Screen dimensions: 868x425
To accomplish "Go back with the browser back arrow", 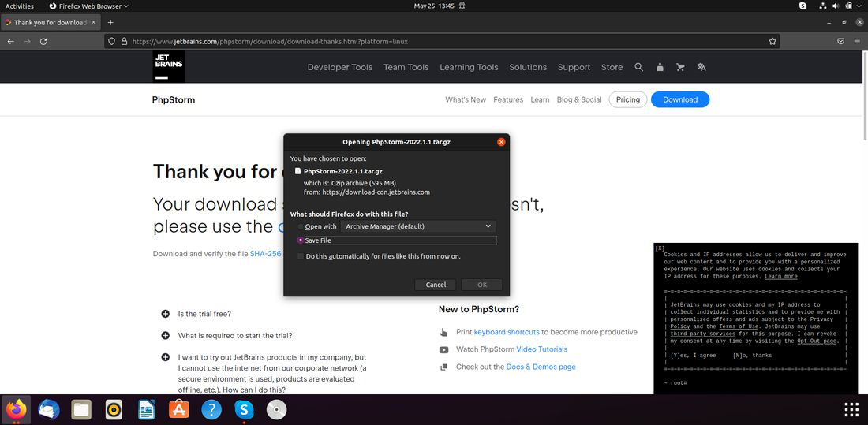I will pyautogui.click(x=10, y=42).
